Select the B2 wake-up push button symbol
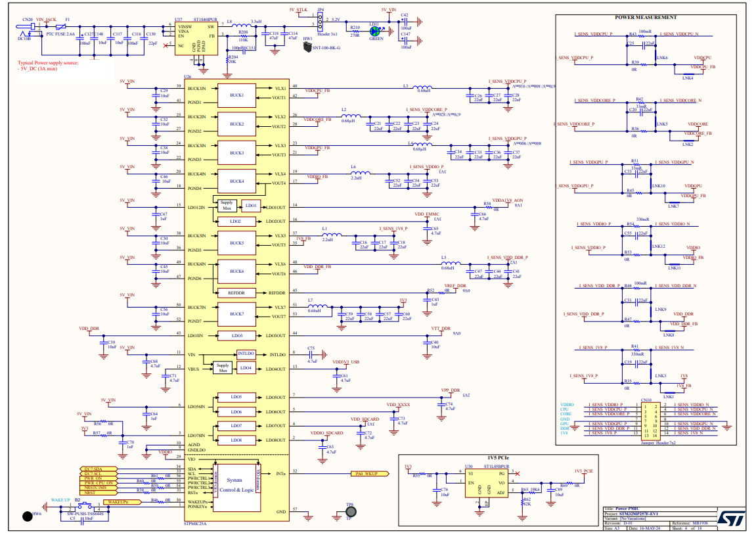This screenshot has width=756, height=533. [x=85, y=505]
